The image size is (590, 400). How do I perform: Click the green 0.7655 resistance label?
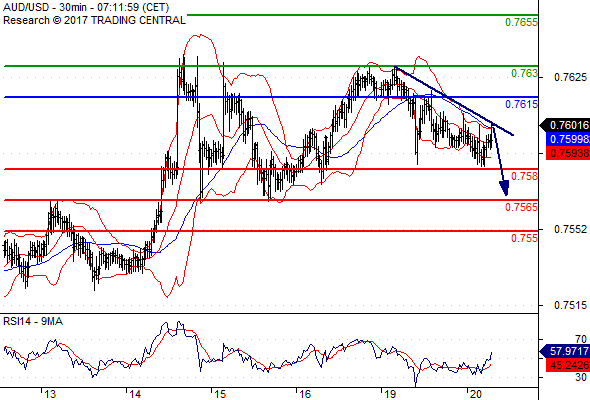(x=521, y=22)
